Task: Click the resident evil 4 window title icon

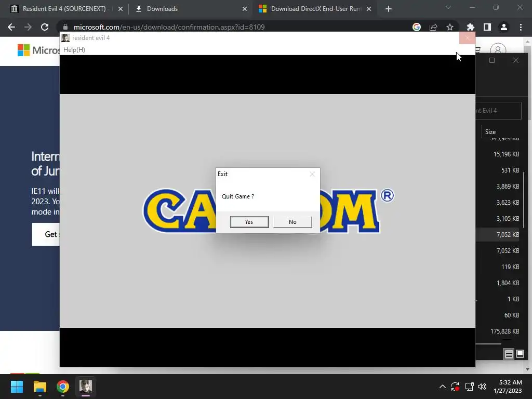Action: 65,38
